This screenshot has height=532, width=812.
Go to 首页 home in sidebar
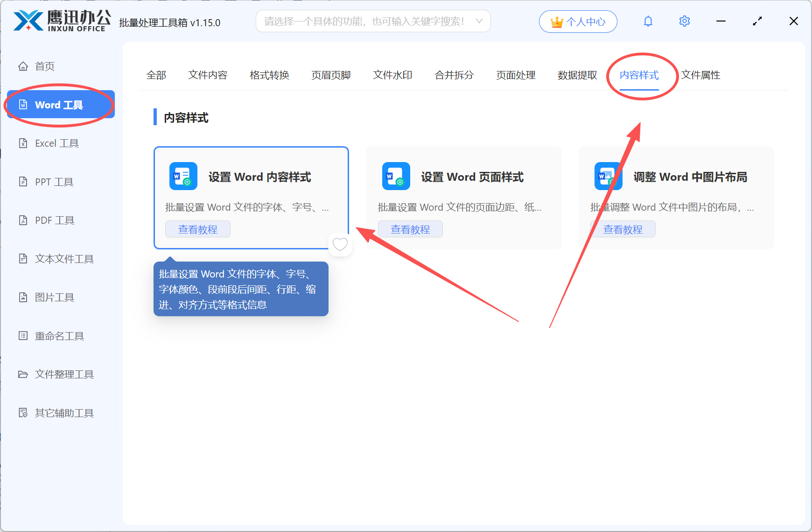tap(44, 66)
